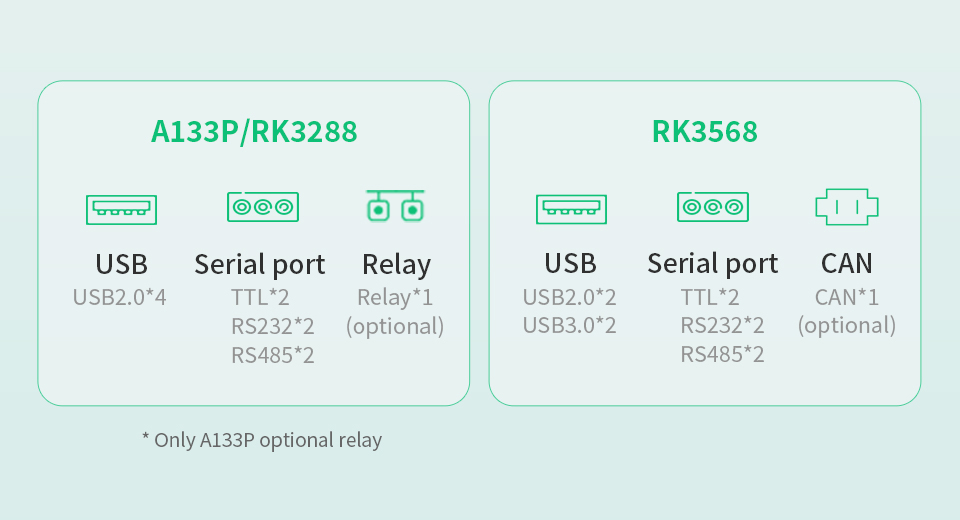The height and width of the screenshot is (520, 960).
Task: Click the USB icon in the A133P/RK3288 card
Action: (x=121, y=209)
